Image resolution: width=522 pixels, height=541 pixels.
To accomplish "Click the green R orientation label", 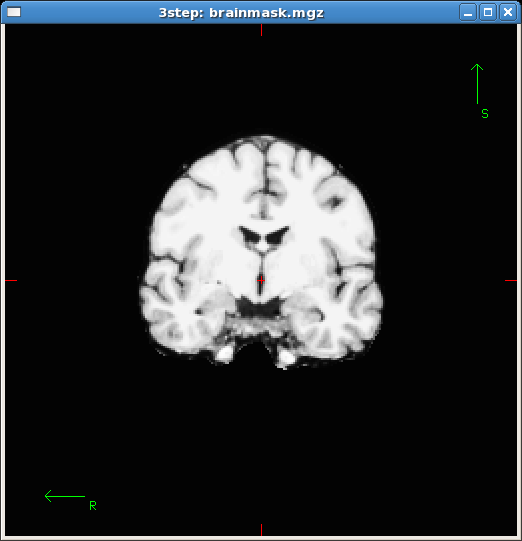I will (93, 506).
